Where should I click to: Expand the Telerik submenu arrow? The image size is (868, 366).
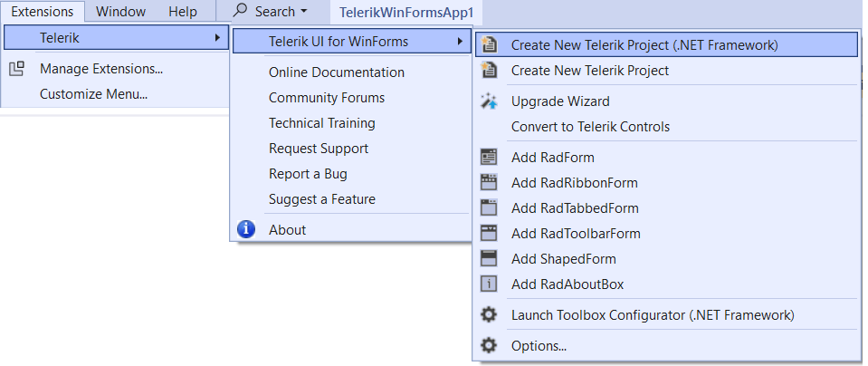pyautogui.click(x=219, y=38)
